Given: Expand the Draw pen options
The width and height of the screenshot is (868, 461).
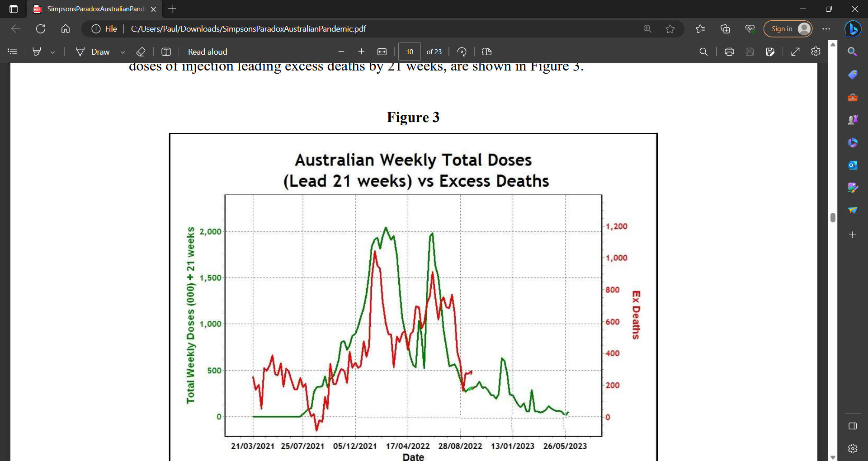Looking at the screenshot, I should click(x=123, y=52).
